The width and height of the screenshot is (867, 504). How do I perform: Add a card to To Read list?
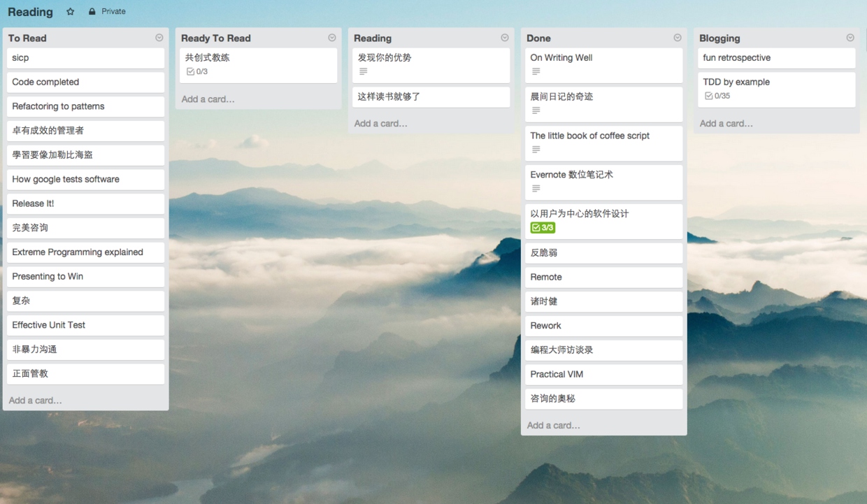click(35, 401)
